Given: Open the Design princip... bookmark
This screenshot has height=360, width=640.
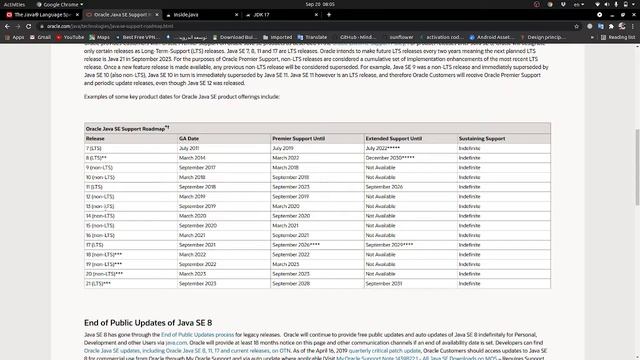Looking at the screenshot, I should [543, 37].
